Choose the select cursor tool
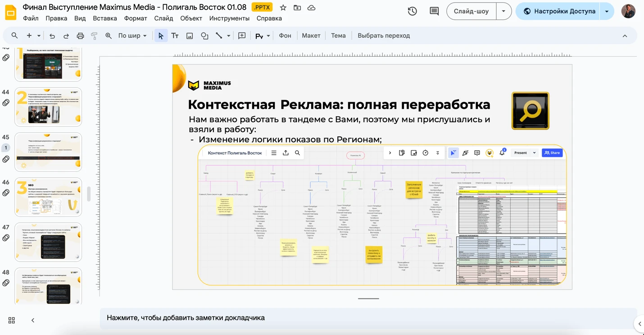Viewport: 644px width, 335px height. coord(161,36)
